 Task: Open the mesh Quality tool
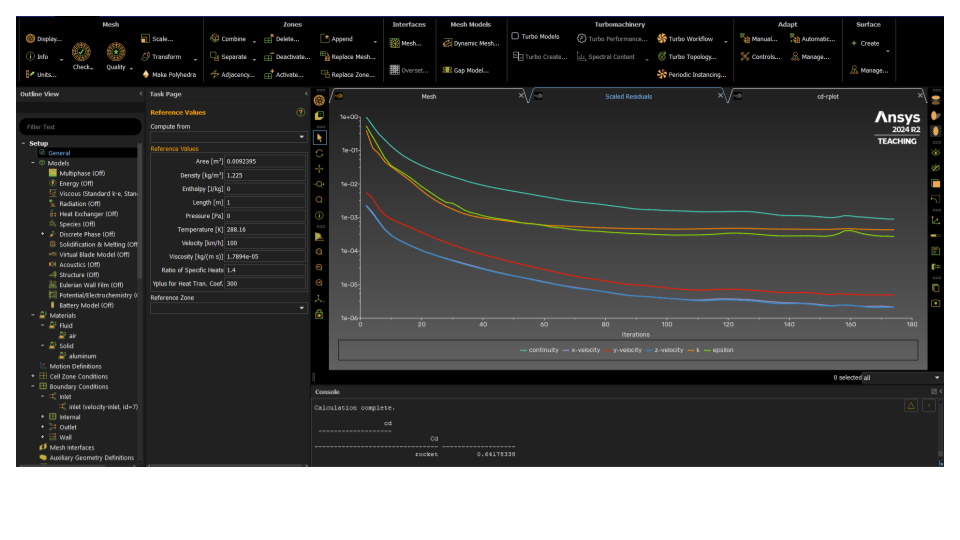coord(116,51)
